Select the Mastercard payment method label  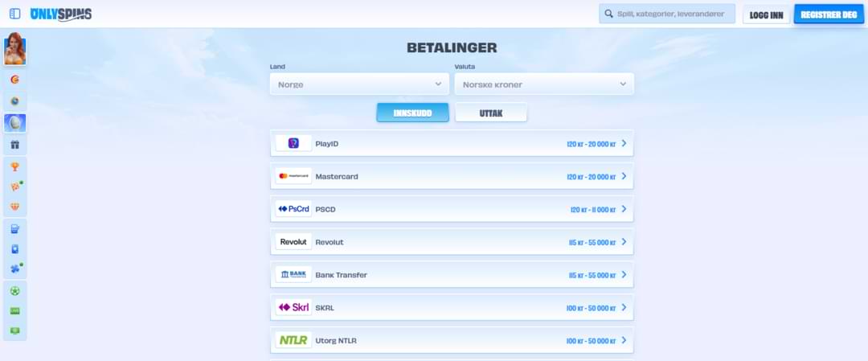pyautogui.click(x=337, y=177)
